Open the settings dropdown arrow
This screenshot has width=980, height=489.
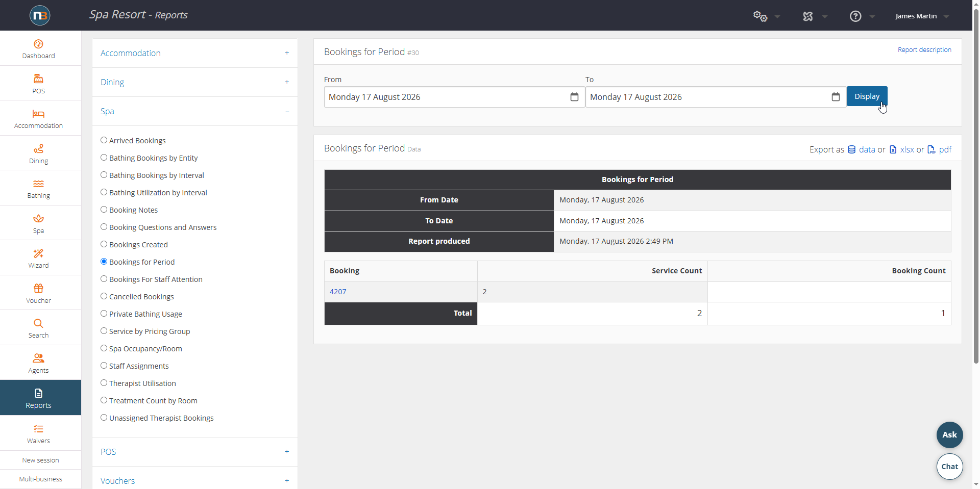click(x=777, y=17)
